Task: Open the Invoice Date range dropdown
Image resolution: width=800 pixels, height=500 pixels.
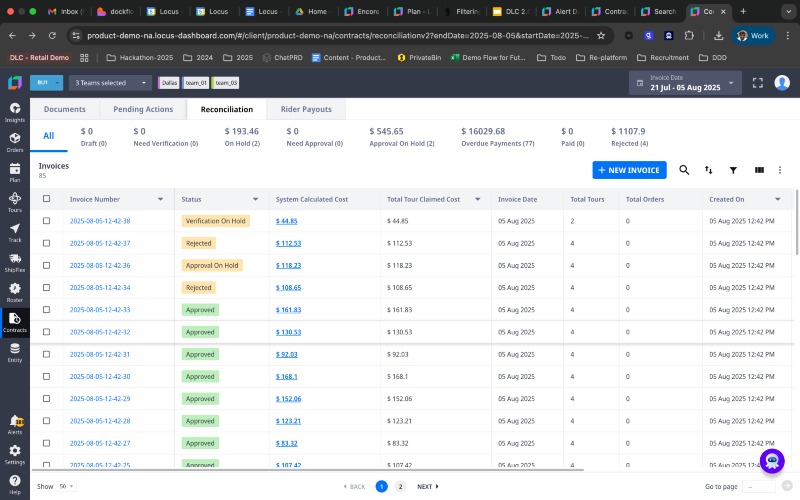Action: (x=685, y=83)
